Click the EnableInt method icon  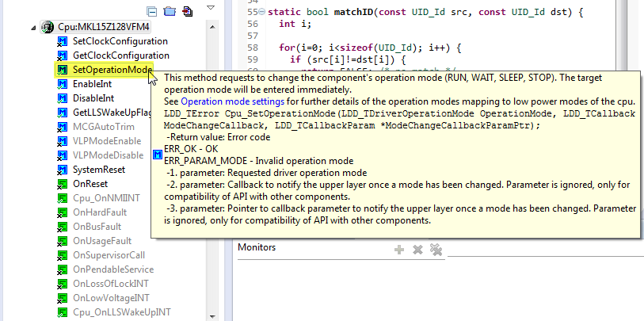click(x=62, y=84)
